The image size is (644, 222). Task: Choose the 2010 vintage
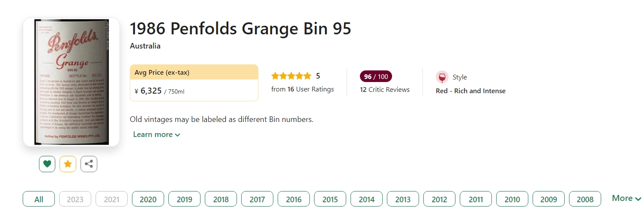[512, 199]
